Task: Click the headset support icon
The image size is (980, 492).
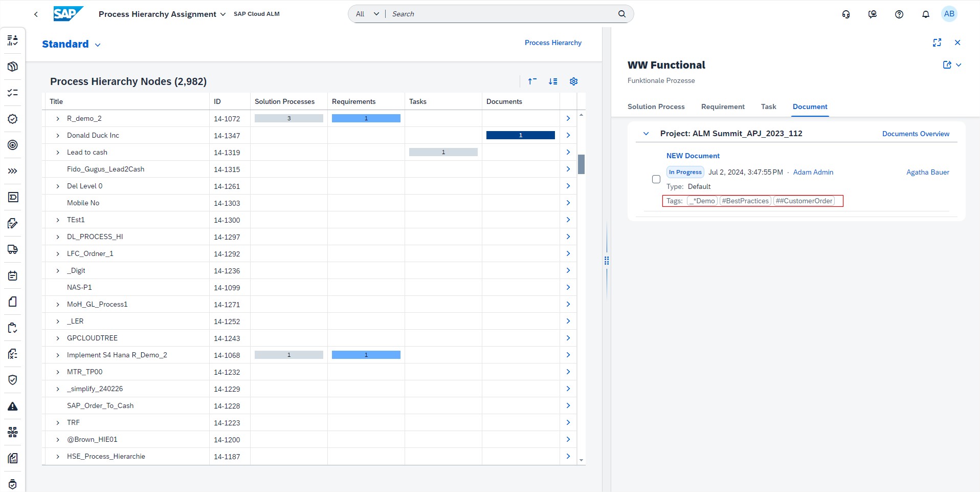Action: coord(846,14)
